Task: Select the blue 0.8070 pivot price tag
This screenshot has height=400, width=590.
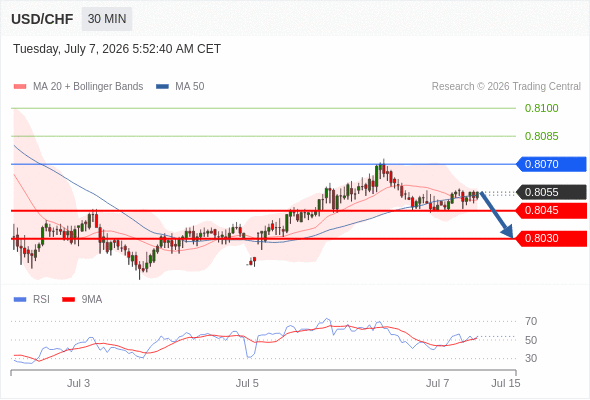Action: coord(552,164)
